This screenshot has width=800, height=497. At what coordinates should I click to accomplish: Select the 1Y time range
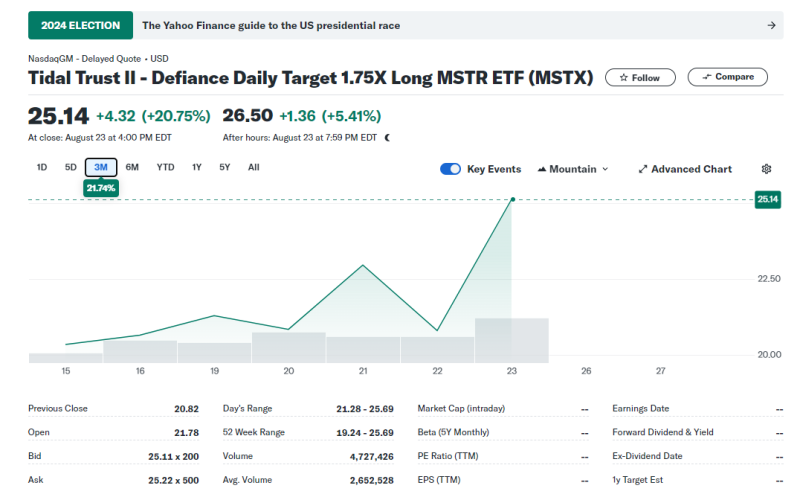(x=197, y=167)
